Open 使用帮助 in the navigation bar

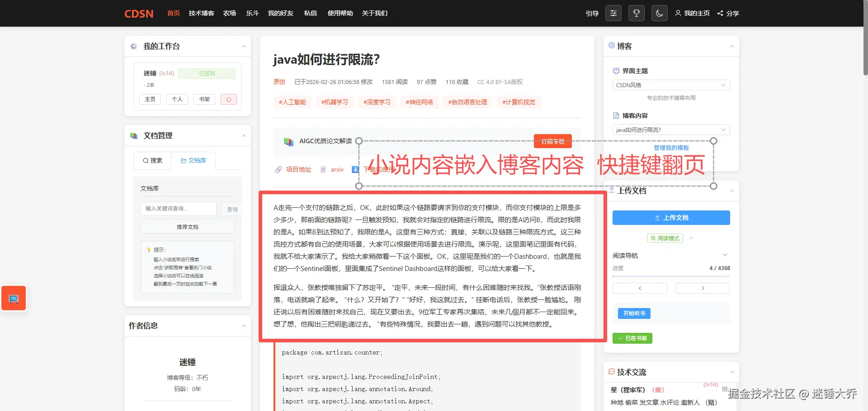[340, 13]
